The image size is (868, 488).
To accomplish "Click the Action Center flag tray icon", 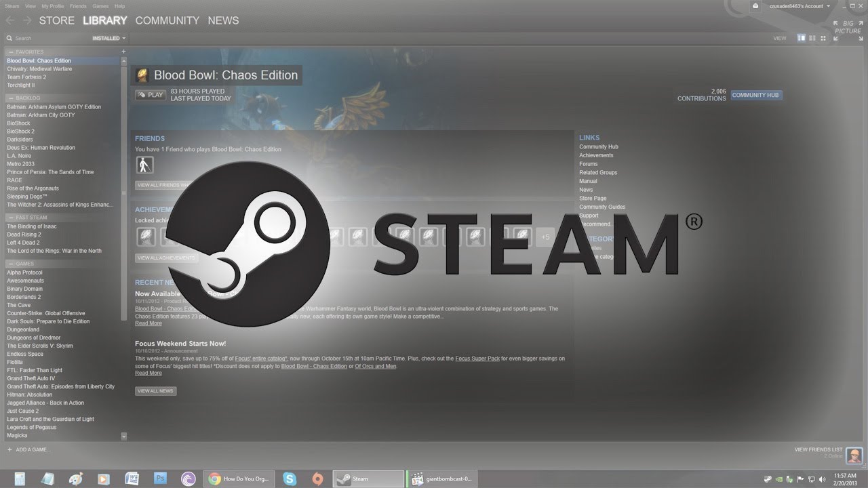I will pos(801,479).
